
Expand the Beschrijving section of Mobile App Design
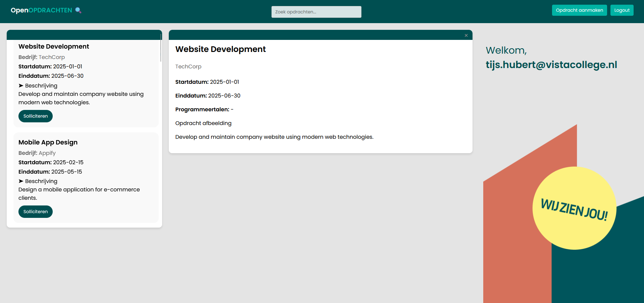(38, 181)
